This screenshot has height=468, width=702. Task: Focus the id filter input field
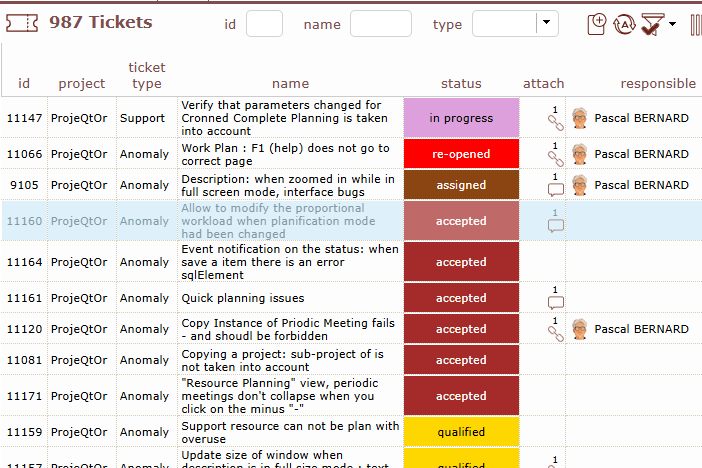264,24
